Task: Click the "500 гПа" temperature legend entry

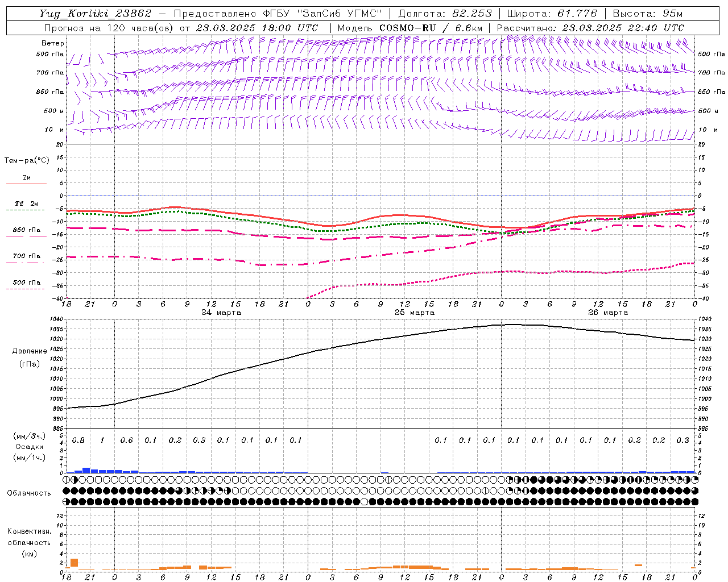Action: (x=27, y=282)
